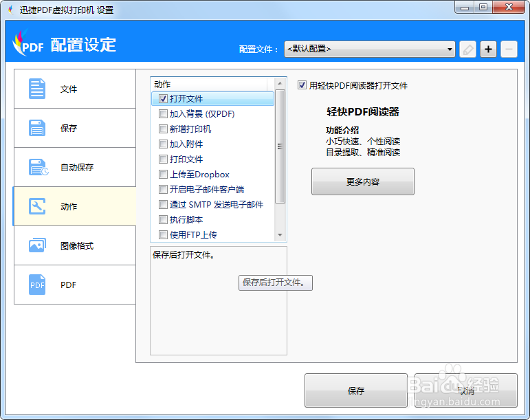
Task: Check the 使用FTP上传 checkbox
Action: point(163,234)
